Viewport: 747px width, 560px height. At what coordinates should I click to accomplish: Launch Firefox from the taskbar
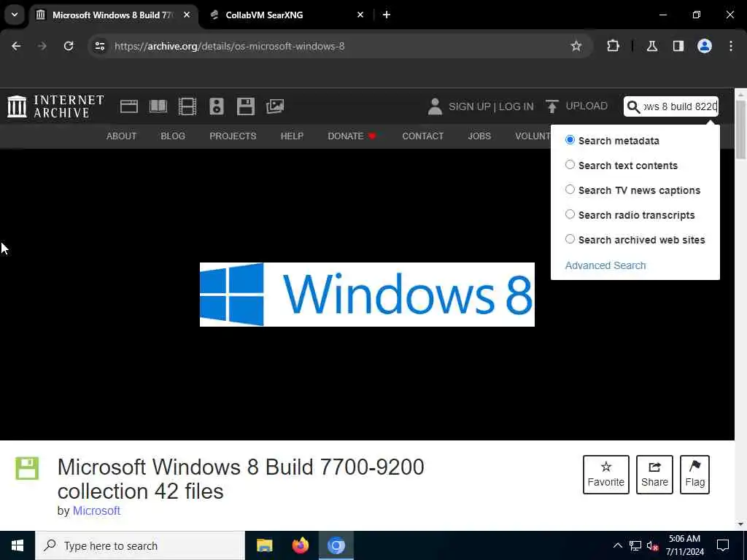300,545
